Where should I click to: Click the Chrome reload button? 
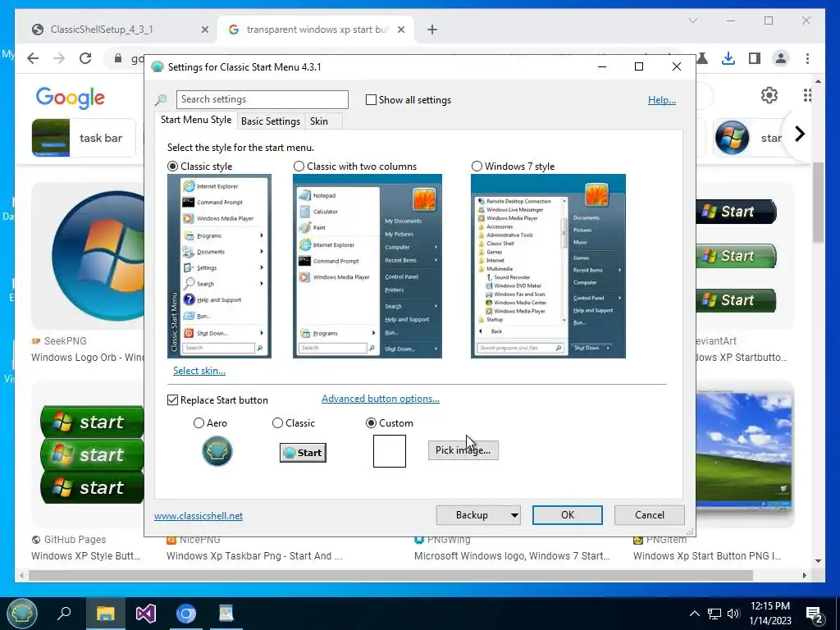[85, 58]
